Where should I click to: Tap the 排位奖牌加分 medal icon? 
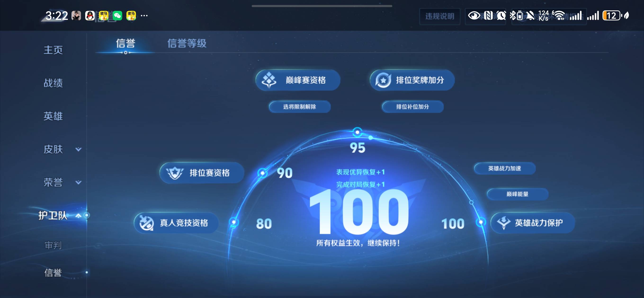pyautogui.click(x=383, y=80)
